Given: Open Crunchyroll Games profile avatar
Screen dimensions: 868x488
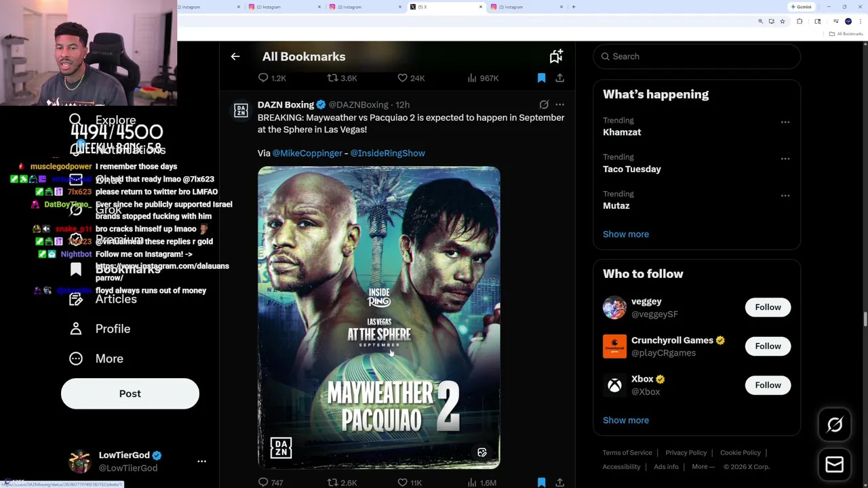Looking at the screenshot, I should (x=614, y=346).
